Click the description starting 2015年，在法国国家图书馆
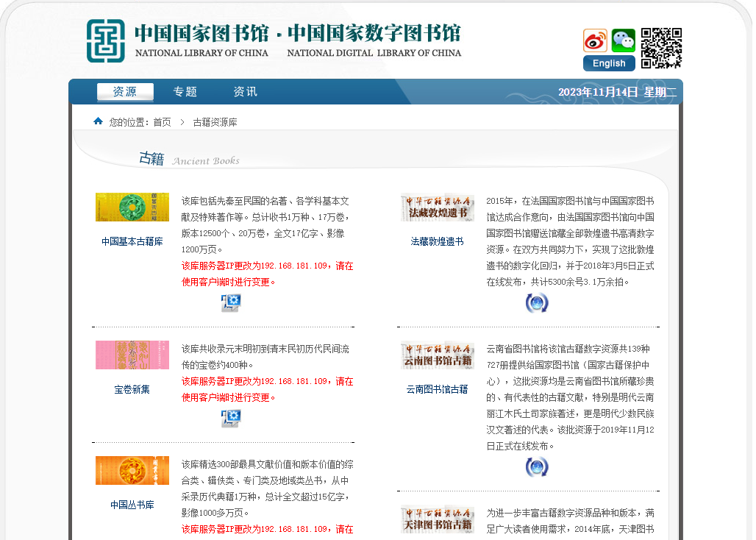The height and width of the screenshot is (540, 756). point(571,241)
